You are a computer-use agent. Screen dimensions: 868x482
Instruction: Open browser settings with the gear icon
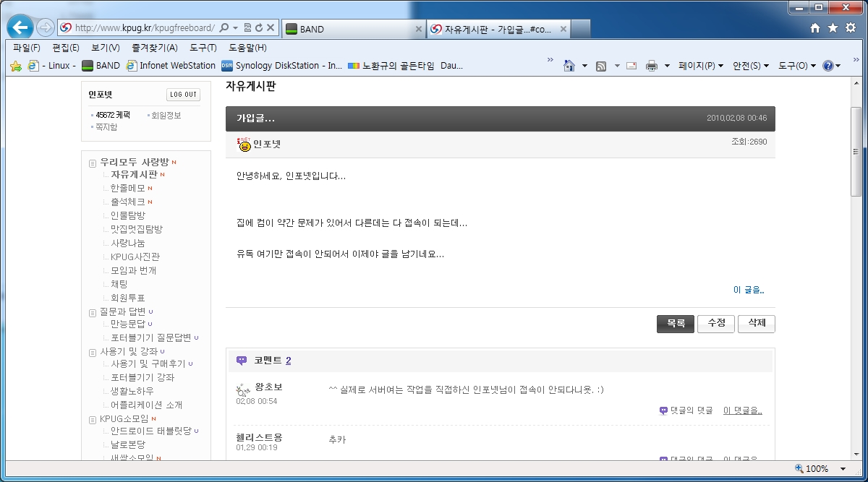pyautogui.click(x=851, y=28)
